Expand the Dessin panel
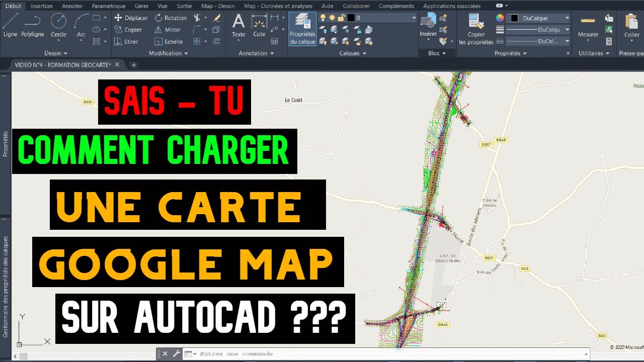This screenshot has width=644, height=362. point(55,53)
